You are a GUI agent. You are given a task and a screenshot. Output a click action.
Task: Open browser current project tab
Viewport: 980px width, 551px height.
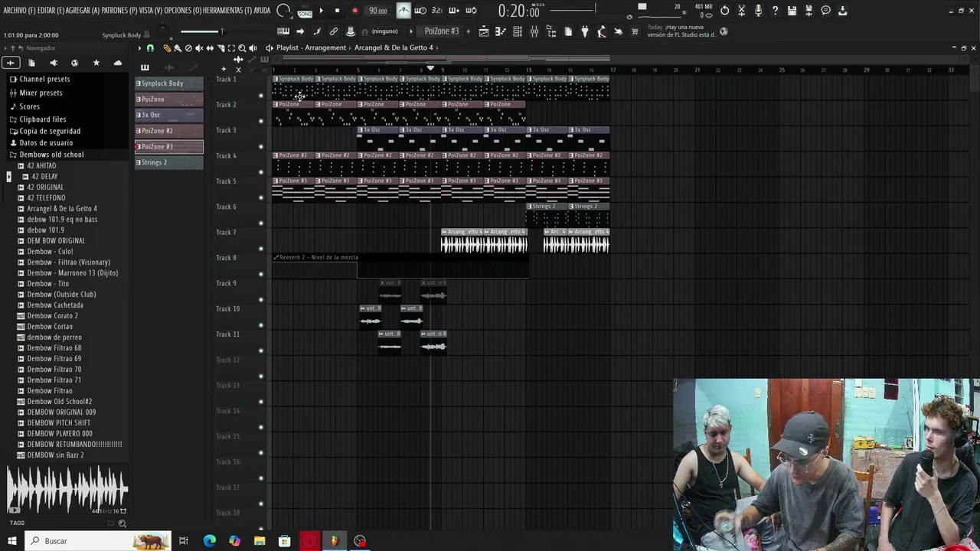click(31, 63)
